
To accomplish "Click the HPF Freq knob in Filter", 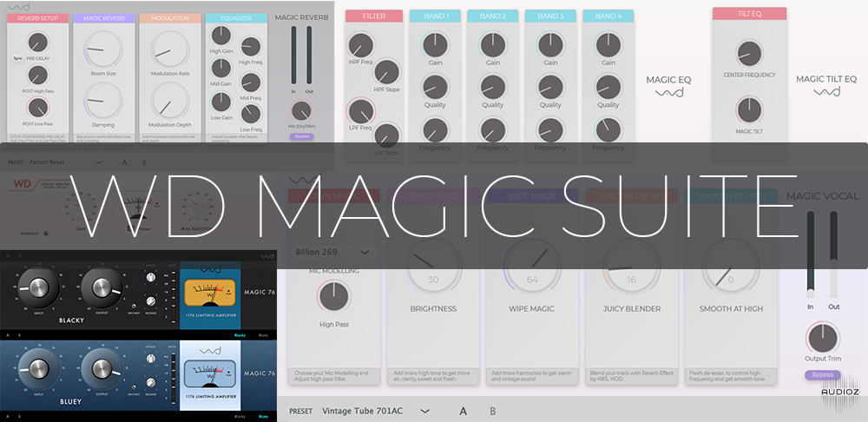I will [360, 45].
